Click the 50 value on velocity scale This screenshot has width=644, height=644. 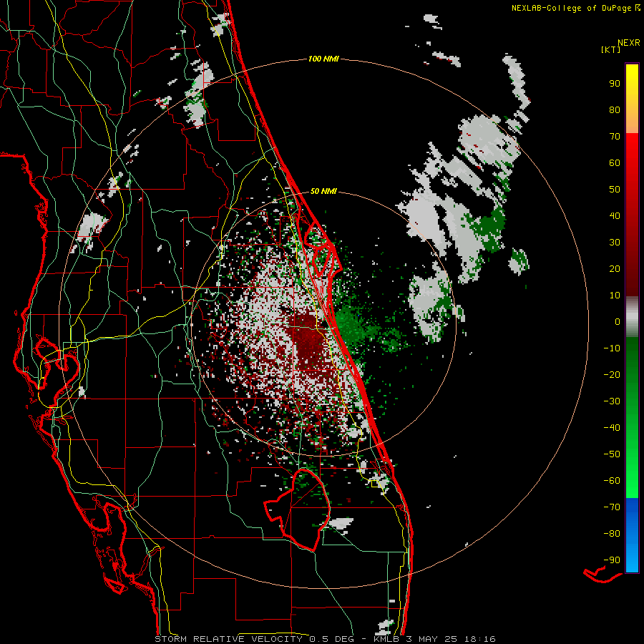tap(615, 190)
